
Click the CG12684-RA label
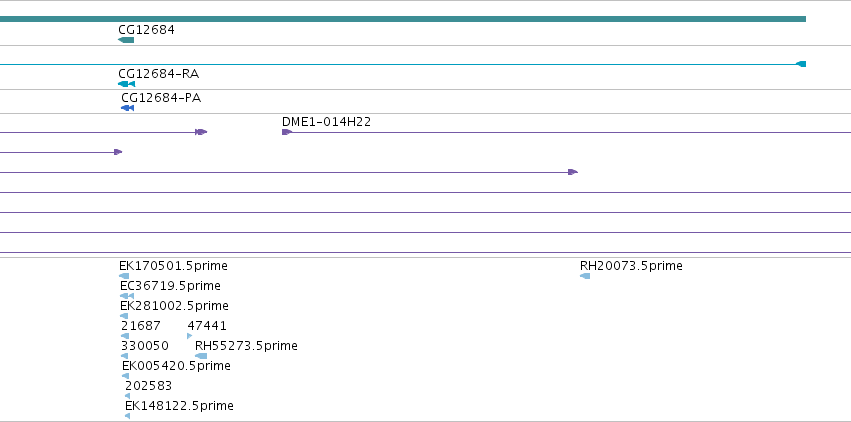pos(158,74)
